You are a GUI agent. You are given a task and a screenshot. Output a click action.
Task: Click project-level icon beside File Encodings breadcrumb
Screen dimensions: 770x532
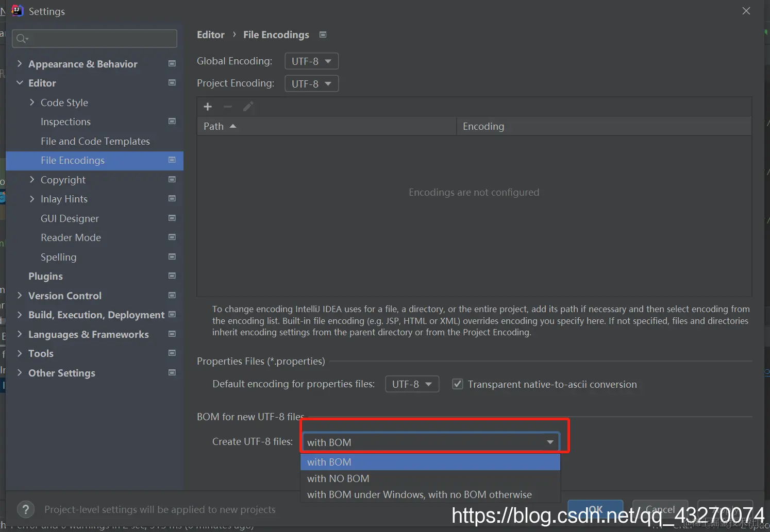(x=323, y=35)
